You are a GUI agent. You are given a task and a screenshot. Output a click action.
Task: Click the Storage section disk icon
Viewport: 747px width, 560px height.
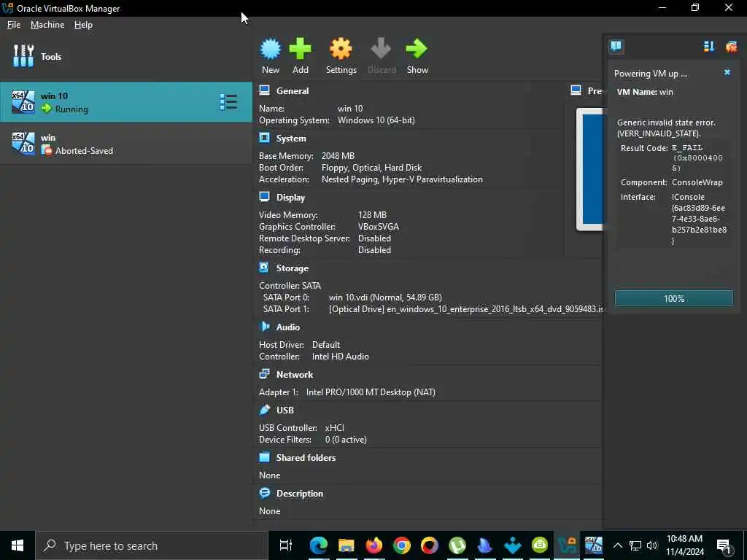pos(264,268)
